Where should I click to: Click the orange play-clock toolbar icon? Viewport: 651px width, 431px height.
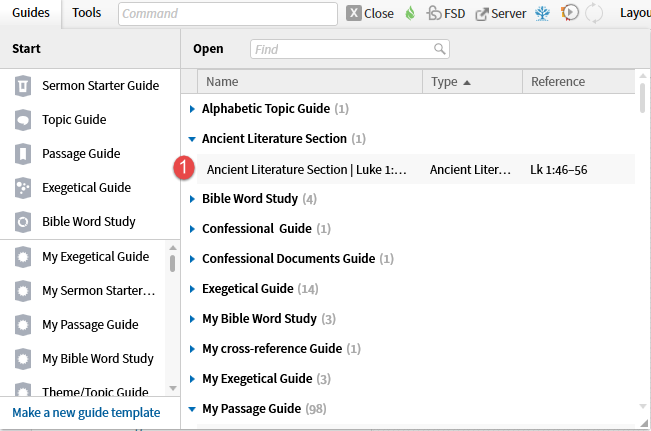(x=570, y=13)
